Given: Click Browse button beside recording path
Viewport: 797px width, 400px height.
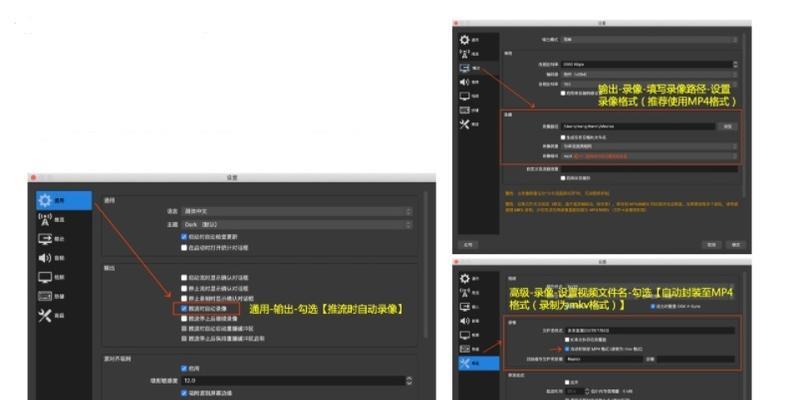Looking at the screenshot, I should 727,126.
